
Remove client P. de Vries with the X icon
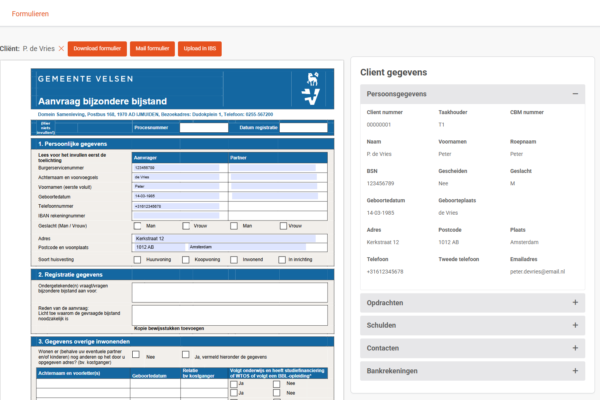coord(61,49)
